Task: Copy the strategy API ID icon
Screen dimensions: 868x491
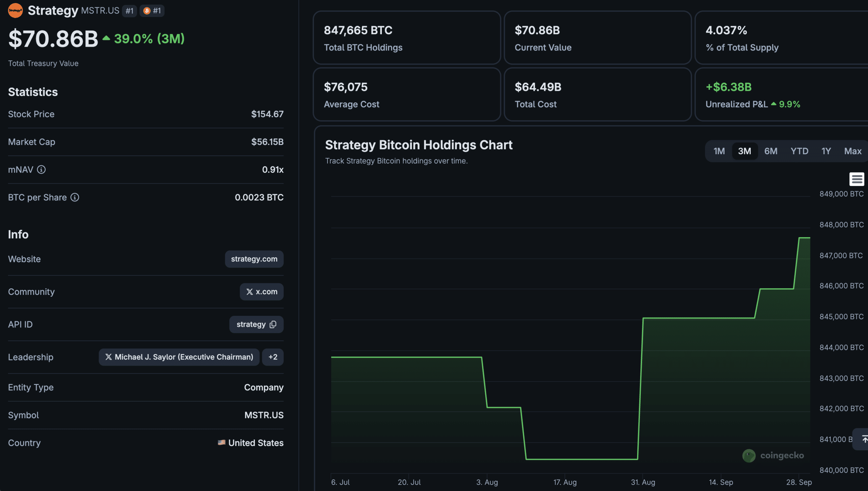Action: pos(273,325)
